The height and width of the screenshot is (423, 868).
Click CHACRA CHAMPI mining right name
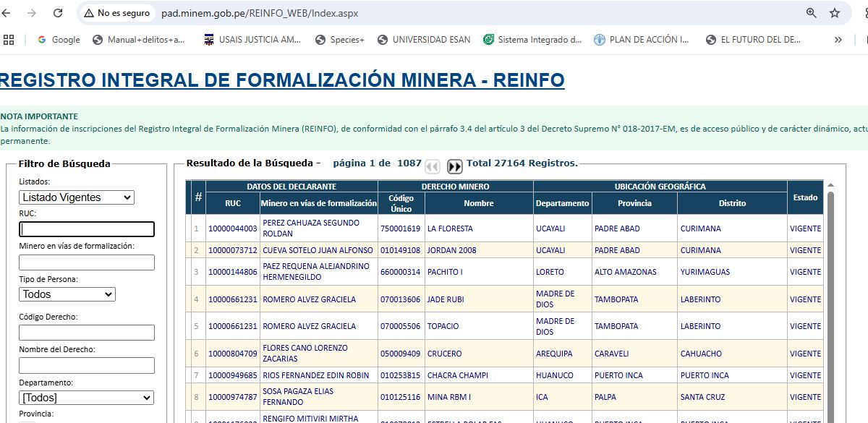point(457,375)
